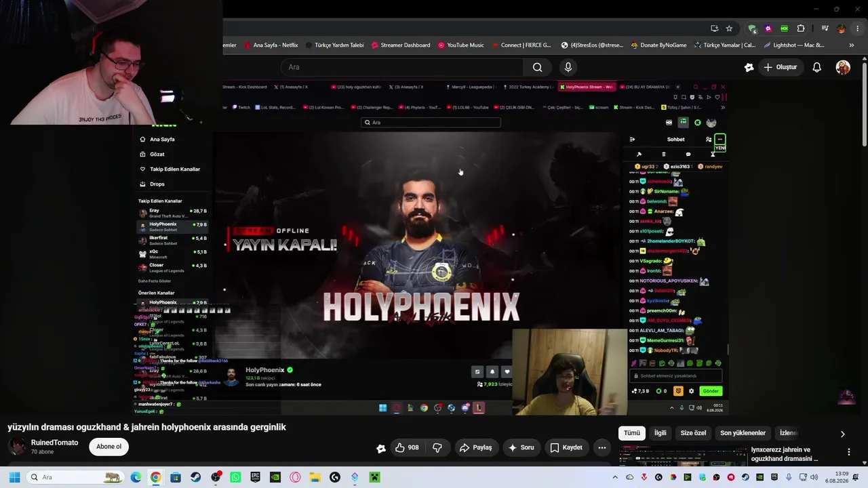868x488 pixels.
Task: Click the lynxcerezz jahrein video title
Action: 785,454
